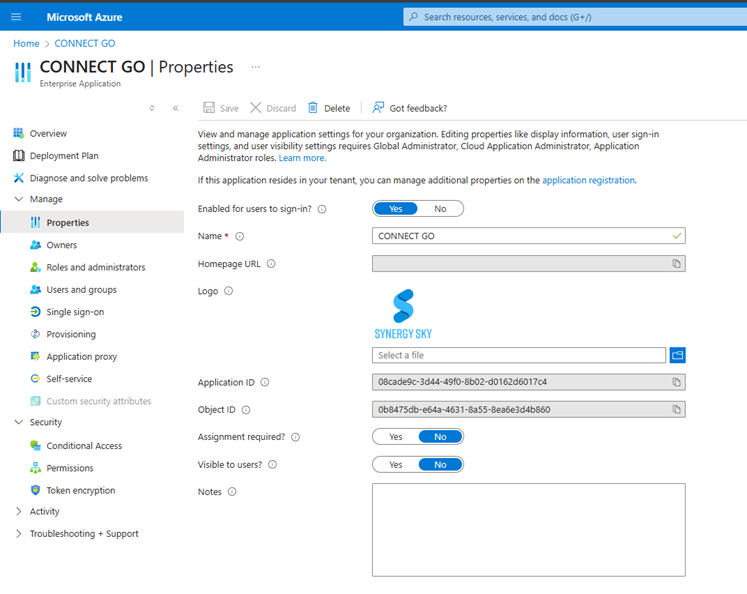This screenshot has width=747, height=594.
Task: Click the CONNECT GO app icon in header
Action: click(22, 72)
